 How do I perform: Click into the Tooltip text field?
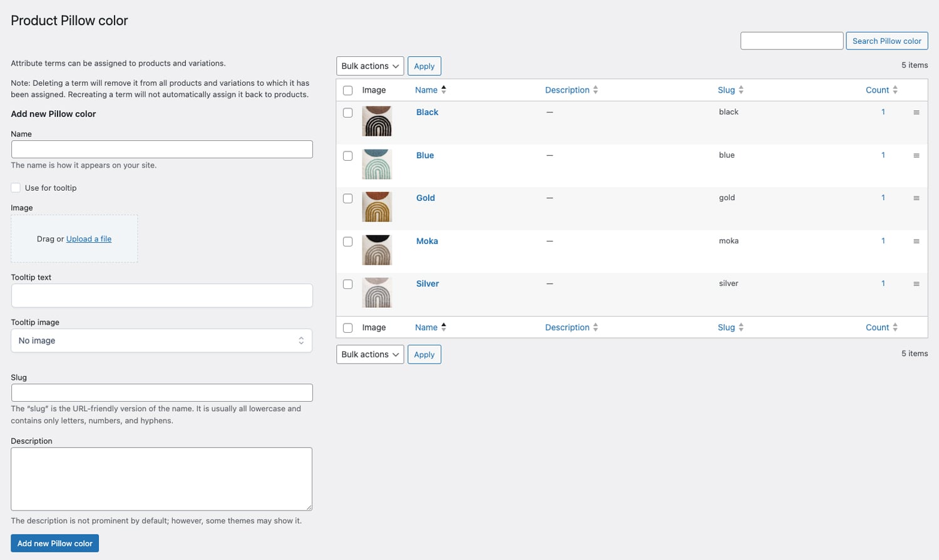162,296
